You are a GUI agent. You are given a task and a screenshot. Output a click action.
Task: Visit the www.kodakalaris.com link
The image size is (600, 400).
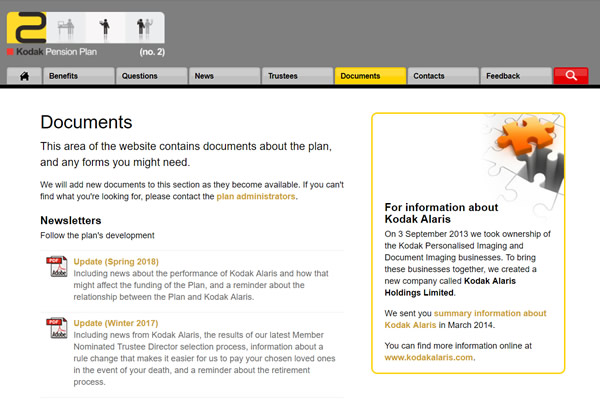pyautogui.click(x=429, y=358)
